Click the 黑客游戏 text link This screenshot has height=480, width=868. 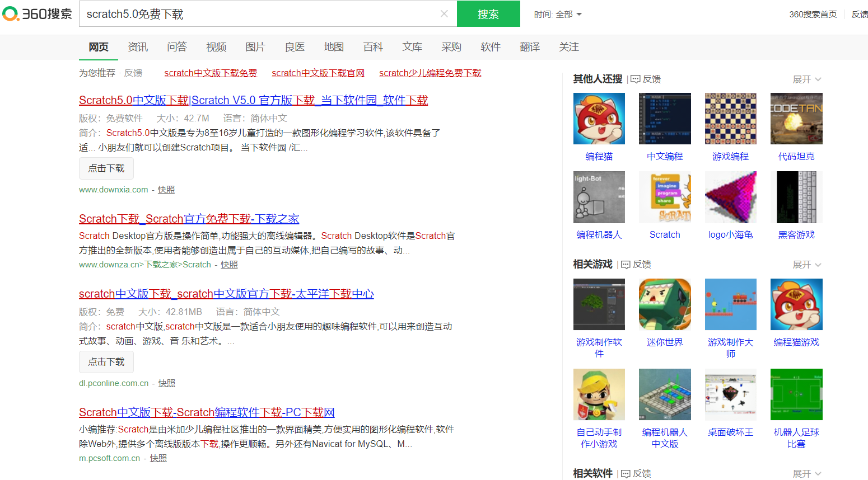coord(796,235)
